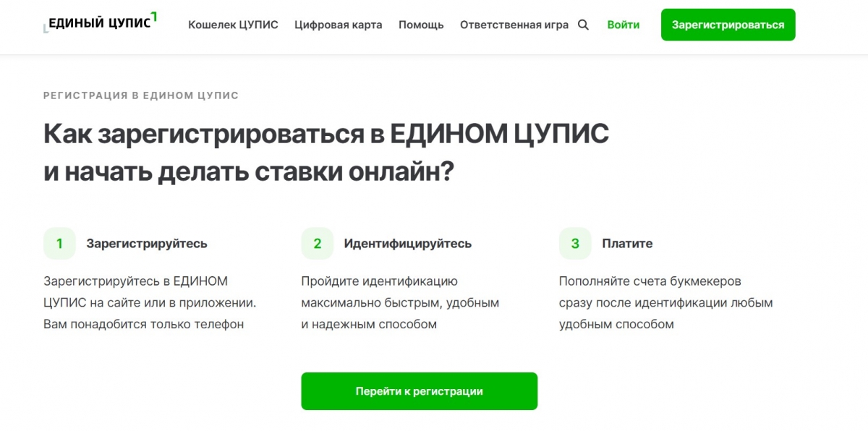
Task: Go to Помощь section
Action: coord(421,25)
